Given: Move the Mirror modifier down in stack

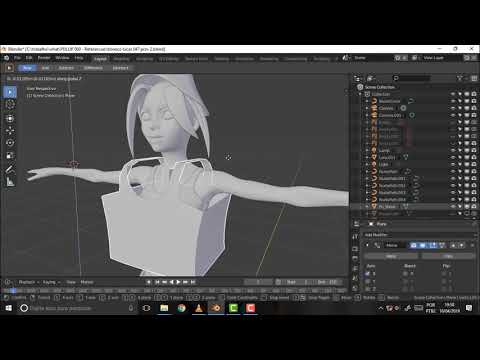Looking at the screenshot, I should (x=461, y=245).
